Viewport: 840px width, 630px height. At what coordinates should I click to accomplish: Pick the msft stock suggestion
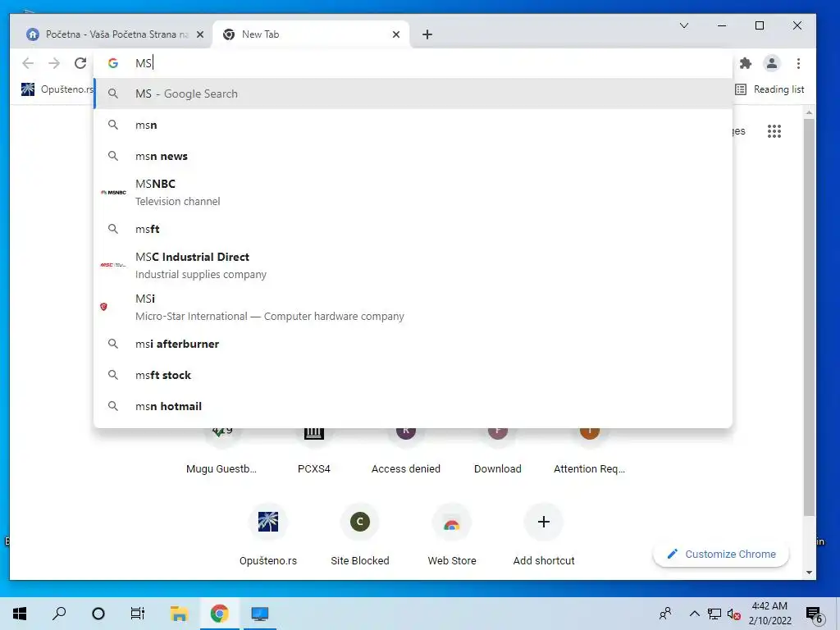coord(413,375)
